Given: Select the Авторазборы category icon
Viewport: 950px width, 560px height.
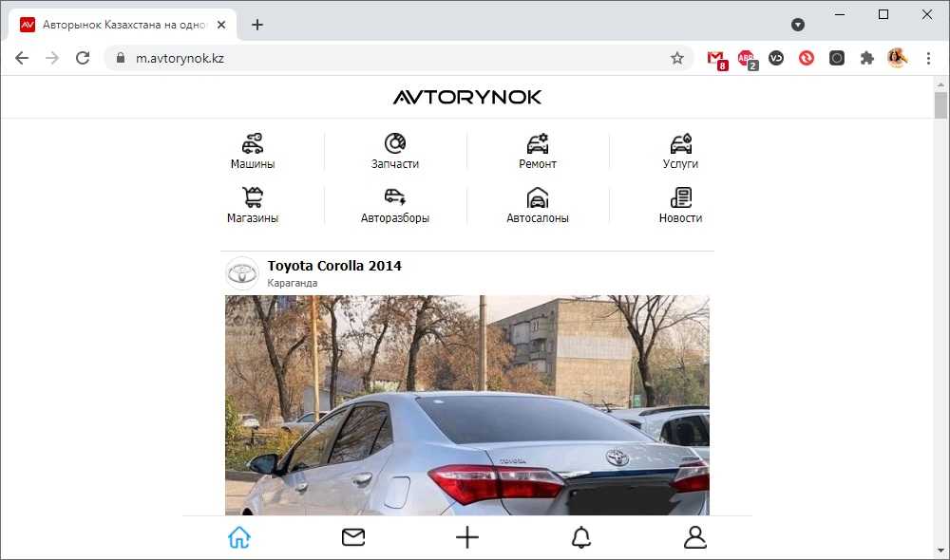Looking at the screenshot, I should pos(395,198).
